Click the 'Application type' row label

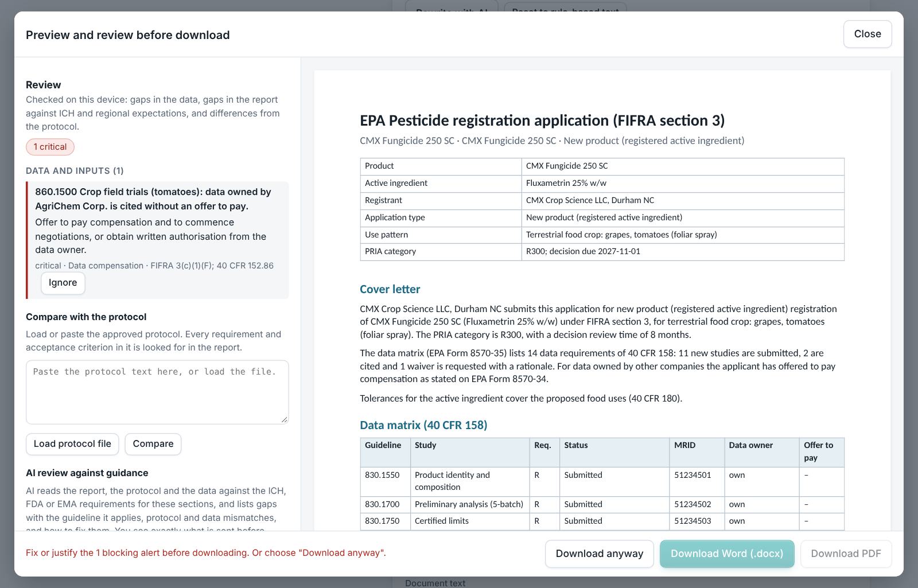[441, 217]
